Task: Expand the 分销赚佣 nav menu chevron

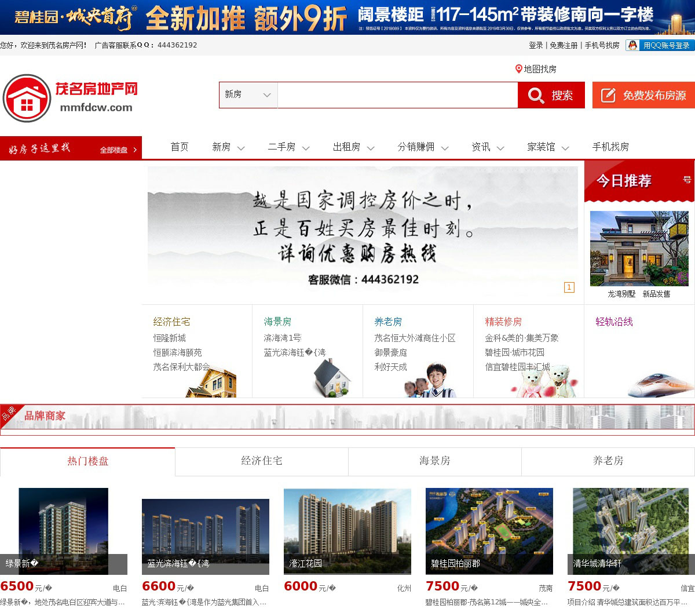Action: click(x=445, y=148)
